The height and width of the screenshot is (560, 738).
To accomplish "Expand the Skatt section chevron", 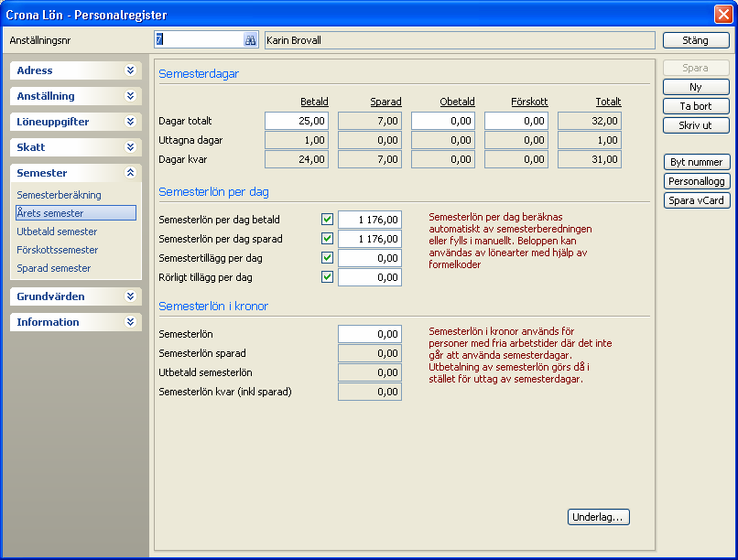I will coord(130,147).
